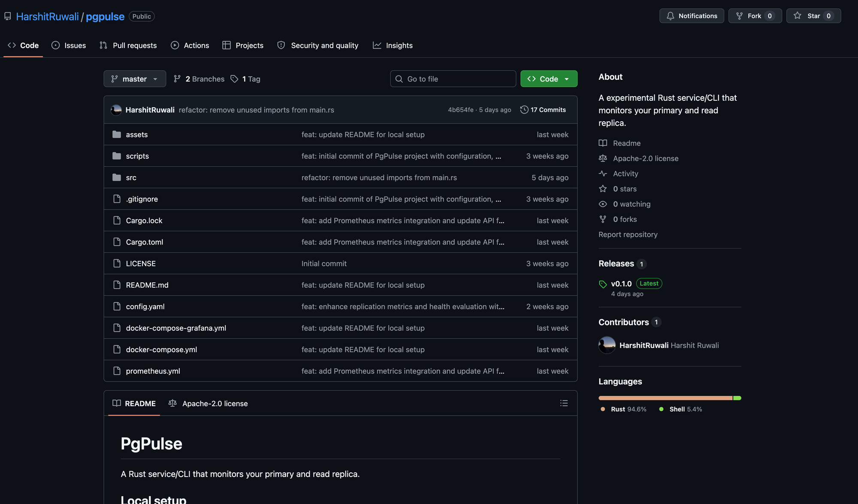Click the green Shell segment of language bar
The width and height of the screenshot is (858, 504).
coord(737,398)
